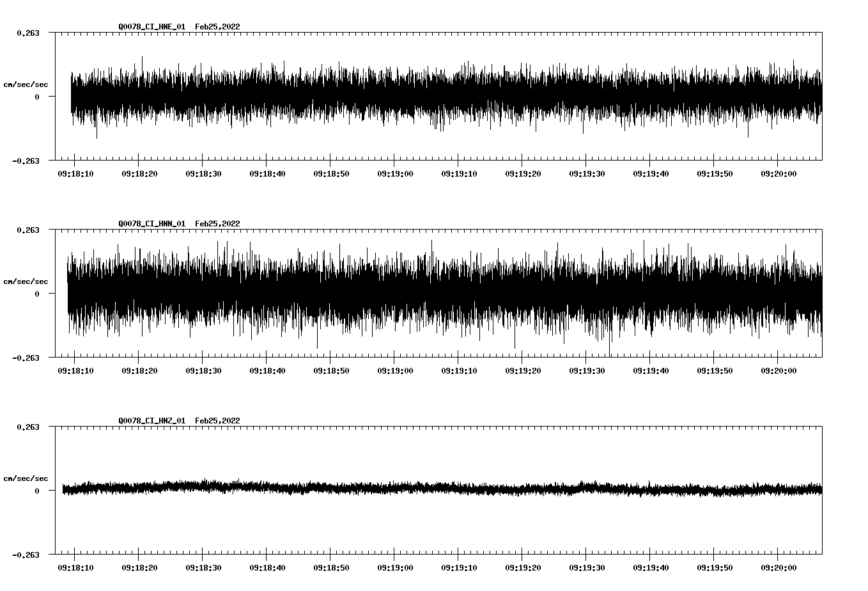The width and height of the screenshot is (868, 591).
Task: Pick 09:20:00 timestamp under HNZ plot
Action: 779,567
